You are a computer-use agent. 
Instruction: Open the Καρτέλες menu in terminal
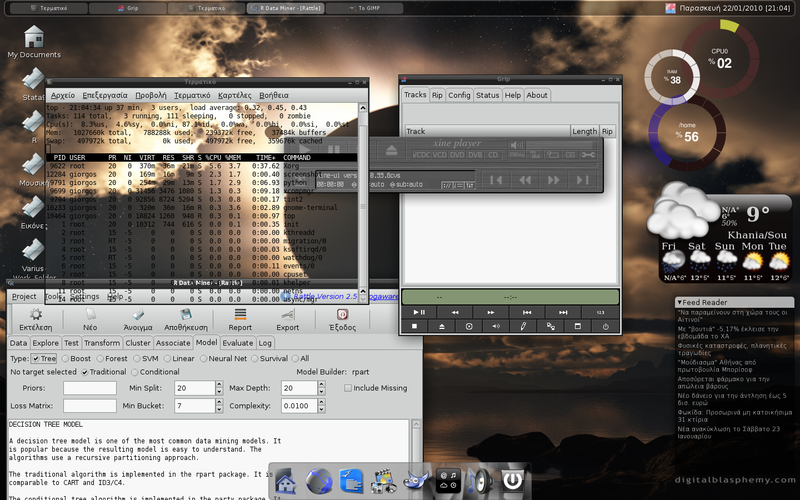234,95
